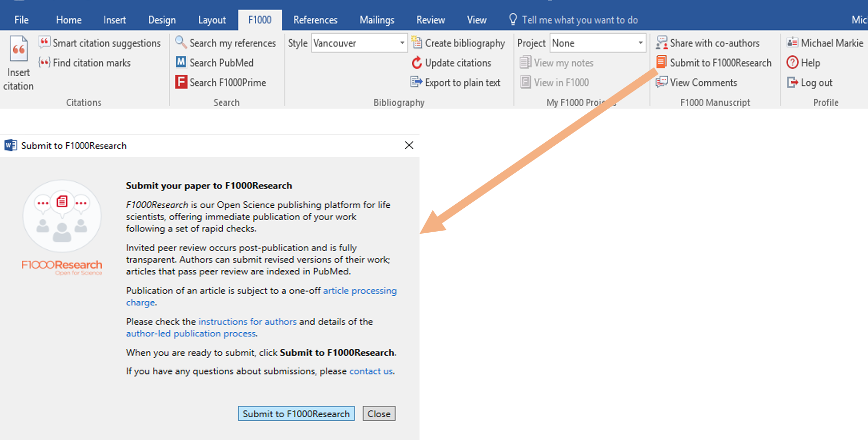
Task: Expand the Project dropdown showing None
Action: coord(598,43)
